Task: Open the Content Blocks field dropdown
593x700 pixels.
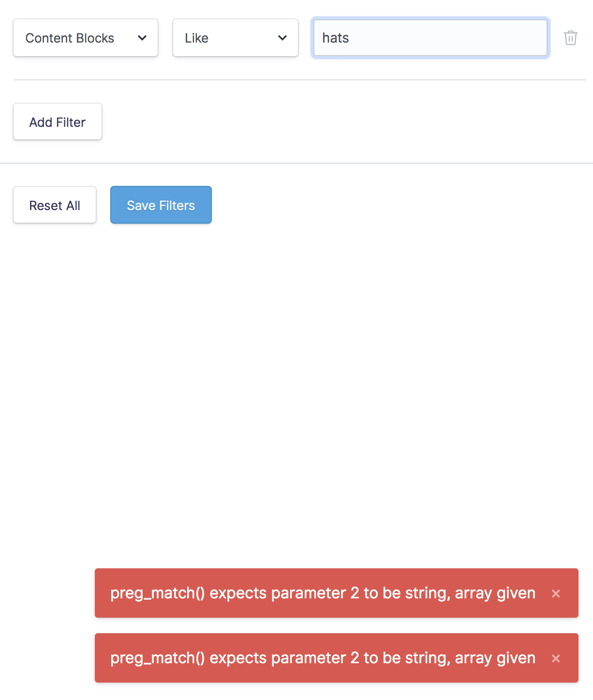Action: (85, 38)
